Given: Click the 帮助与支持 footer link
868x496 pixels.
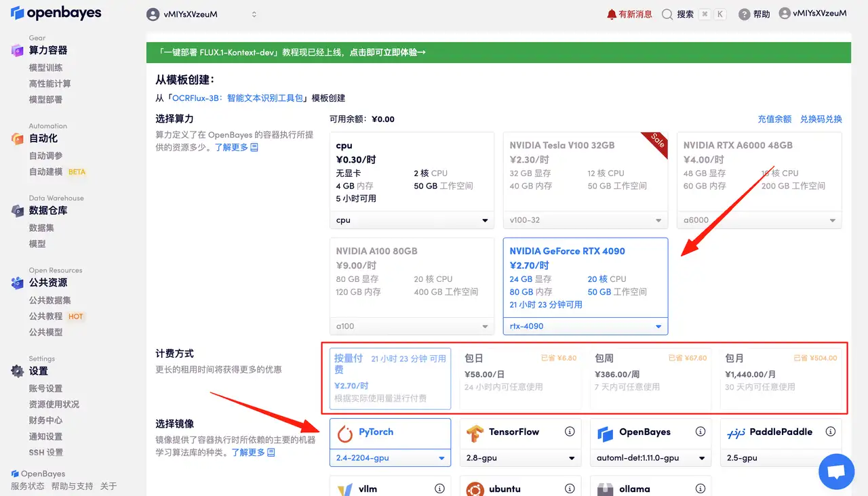Looking at the screenshot, I should click(72, 486).
